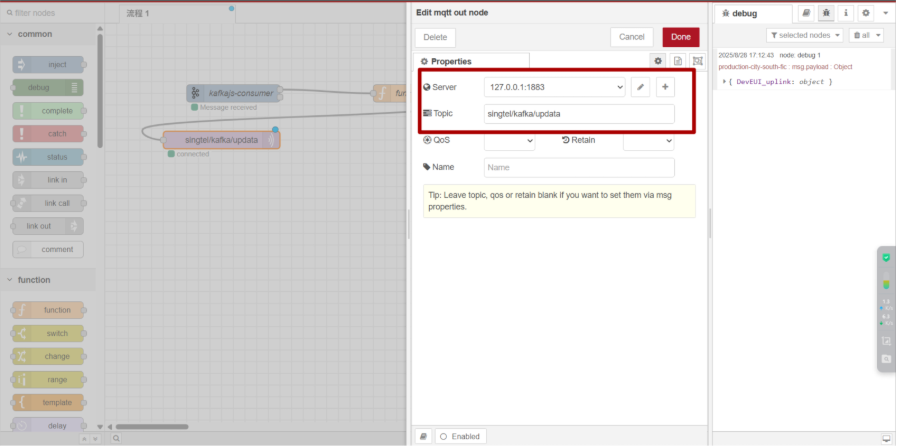Open debug window in new tab icon
Screen dimensions: 900x447
point(886,438)
